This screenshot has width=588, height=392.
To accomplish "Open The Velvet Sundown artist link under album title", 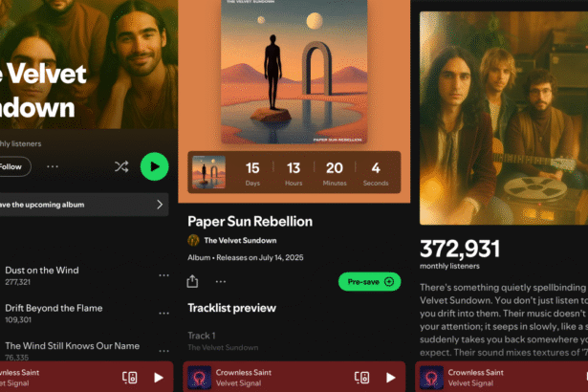I will (x=240, y=240).
